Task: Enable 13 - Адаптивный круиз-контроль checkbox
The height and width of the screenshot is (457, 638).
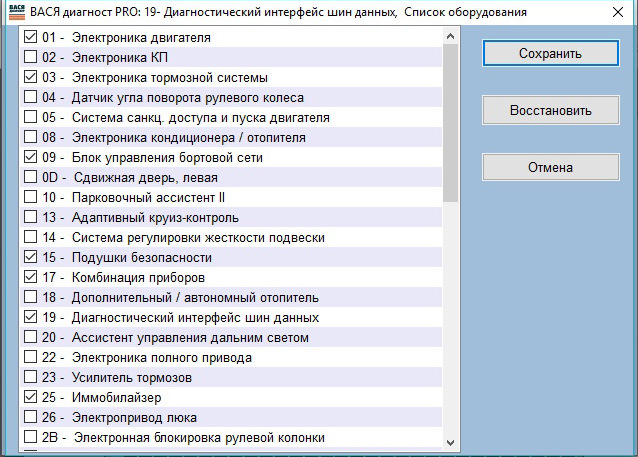Action: pos(31,216)
